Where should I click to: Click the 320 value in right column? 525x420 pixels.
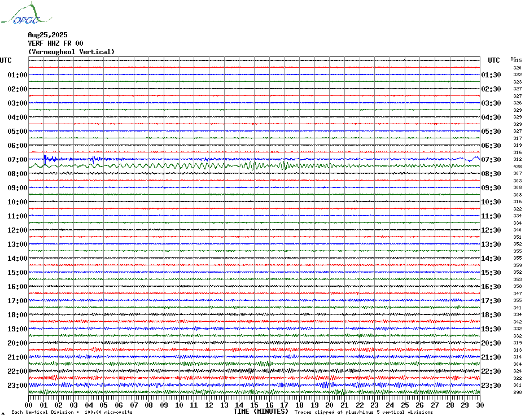(518, 68)
